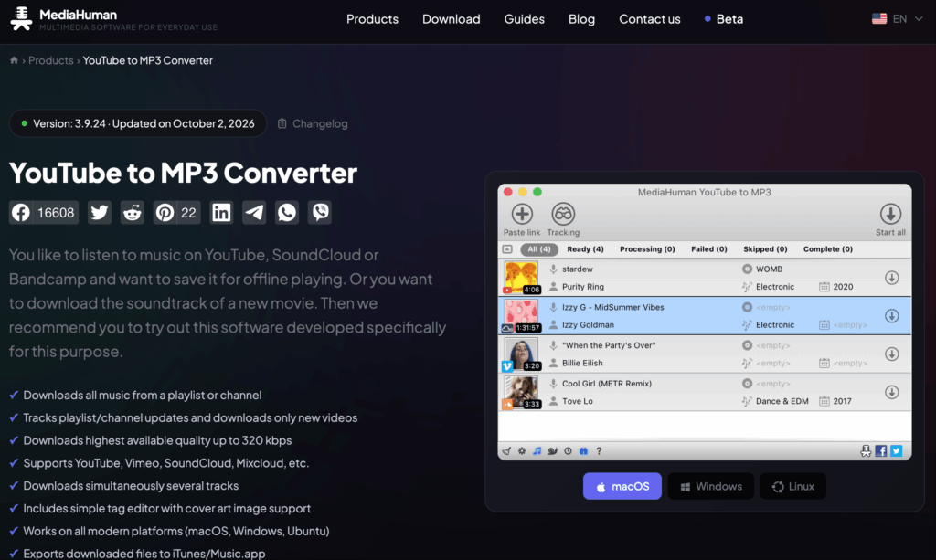Go to the Blog page
Image resolution: width=936 pixels, height=560 pixels.
pos(581,19)
